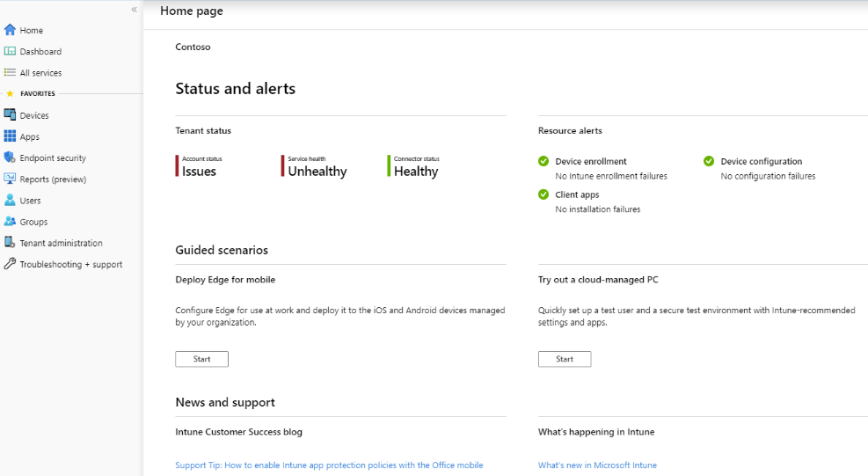Click No configuration failures text
This screenshot has width=868, height=476.
pyautogui.click(x=768, y=176)
